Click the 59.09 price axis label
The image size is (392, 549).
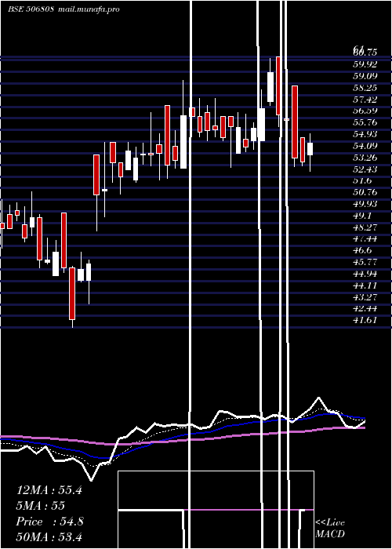tap(365, 75)
